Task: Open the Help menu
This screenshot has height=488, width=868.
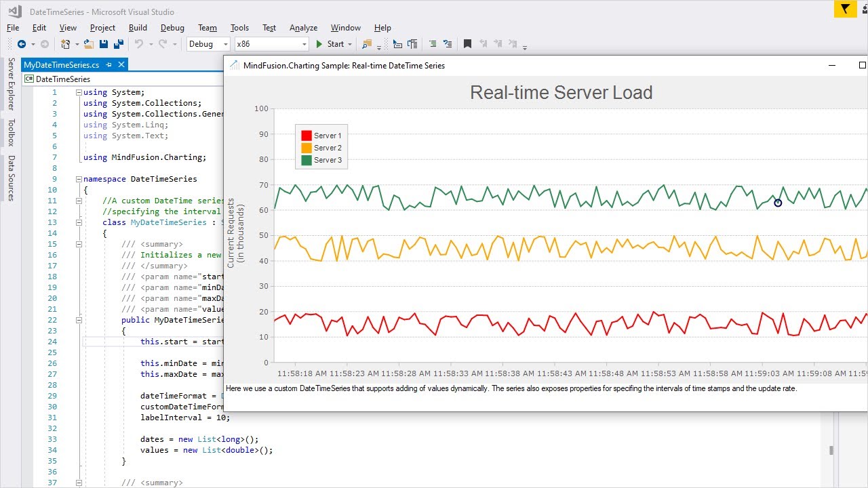Action: (x=382, y=28)
